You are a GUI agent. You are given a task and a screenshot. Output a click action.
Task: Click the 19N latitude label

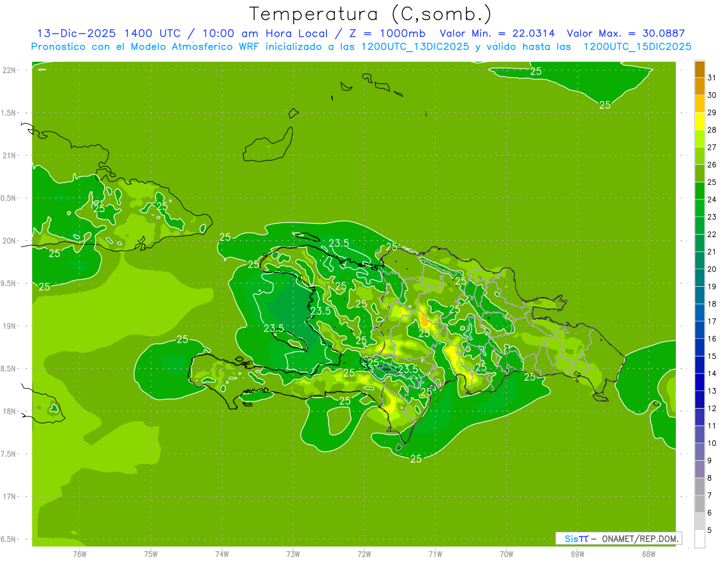coord(10,326)
